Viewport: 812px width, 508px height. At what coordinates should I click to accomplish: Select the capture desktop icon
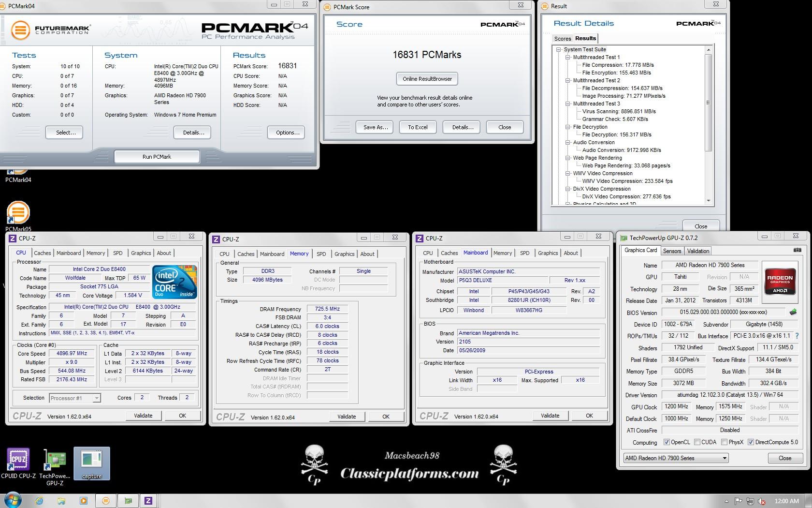pos(92,463)
